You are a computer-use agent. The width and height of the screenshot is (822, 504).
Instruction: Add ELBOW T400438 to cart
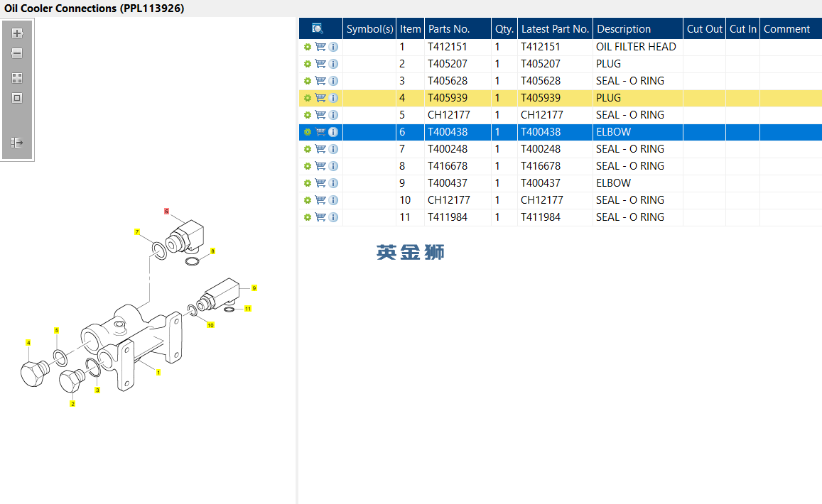tap(320, 132)
